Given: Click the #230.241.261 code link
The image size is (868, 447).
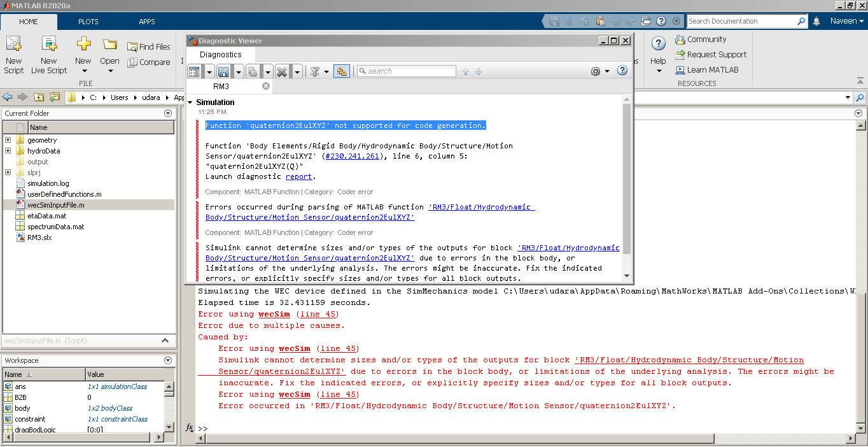Looking at the screenshot, I should (x=351, y=156).
